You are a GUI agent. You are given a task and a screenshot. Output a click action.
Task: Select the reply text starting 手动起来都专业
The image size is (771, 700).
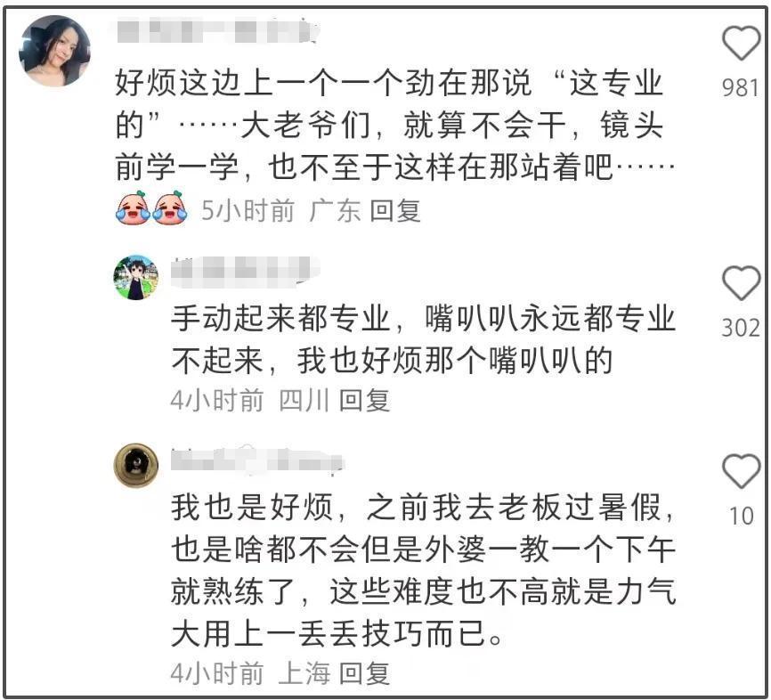424,339
